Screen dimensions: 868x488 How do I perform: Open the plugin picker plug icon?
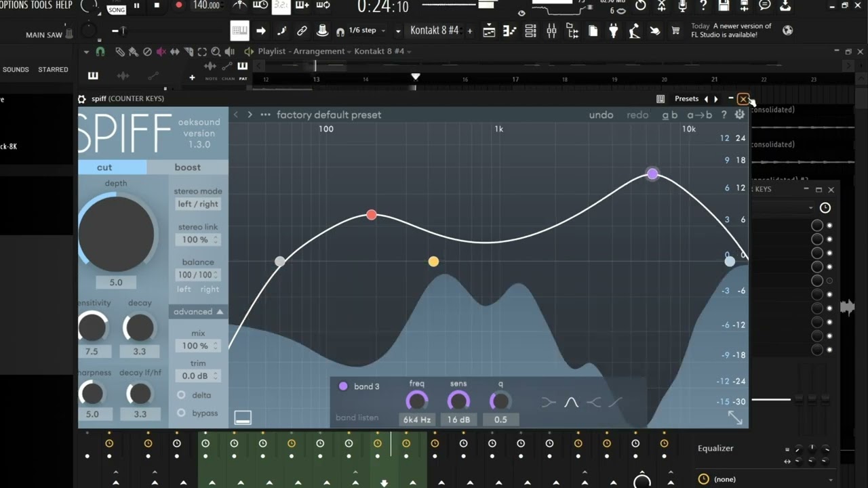point(614,30)
